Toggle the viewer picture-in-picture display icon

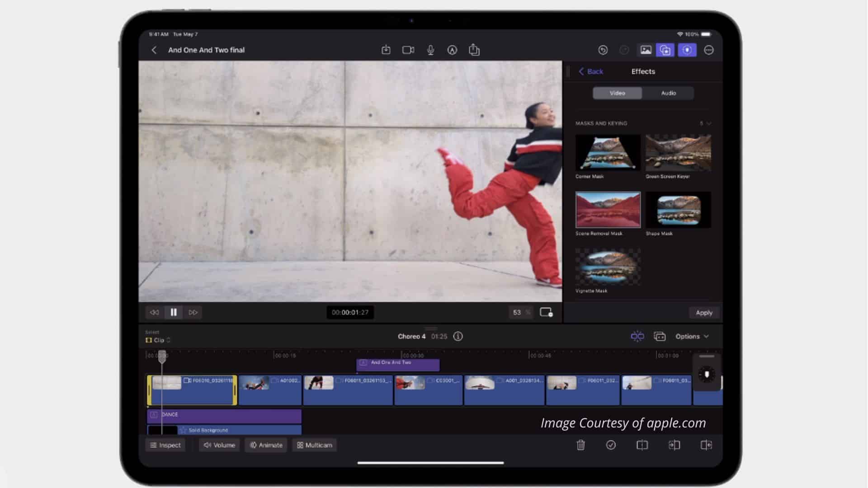[x=546, y=312]
